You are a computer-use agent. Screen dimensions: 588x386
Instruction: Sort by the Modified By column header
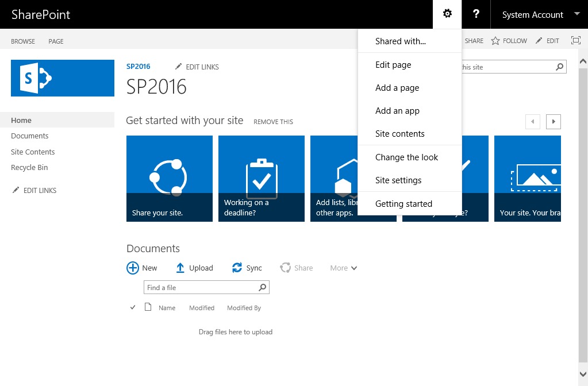click(244, 308)
